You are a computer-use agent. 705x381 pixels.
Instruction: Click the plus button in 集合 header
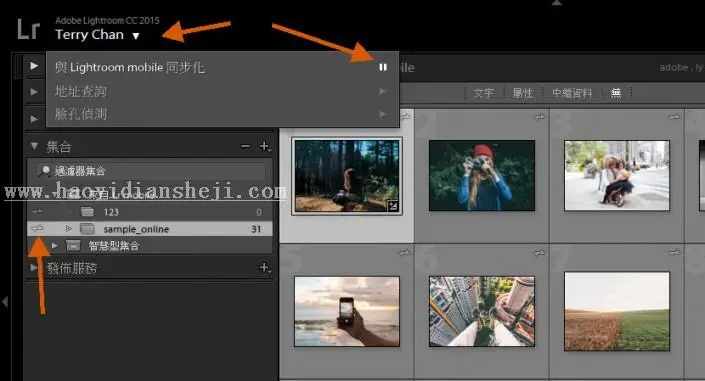tap(264, 146)
